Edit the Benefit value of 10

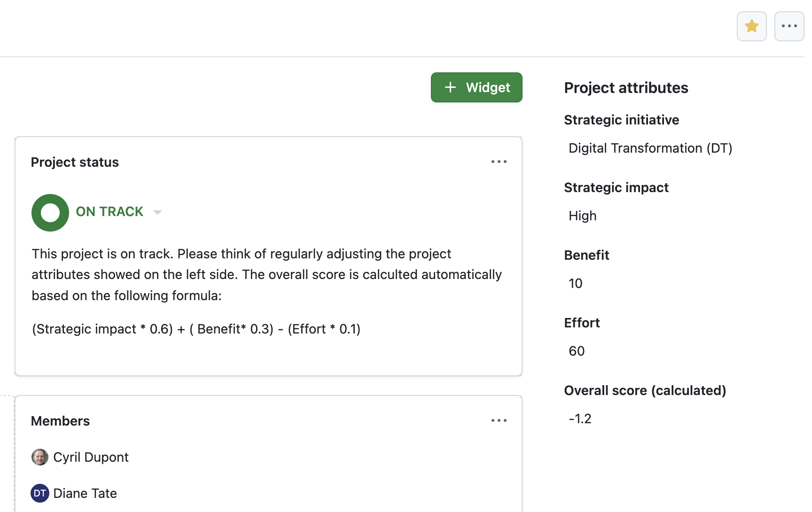575,283
